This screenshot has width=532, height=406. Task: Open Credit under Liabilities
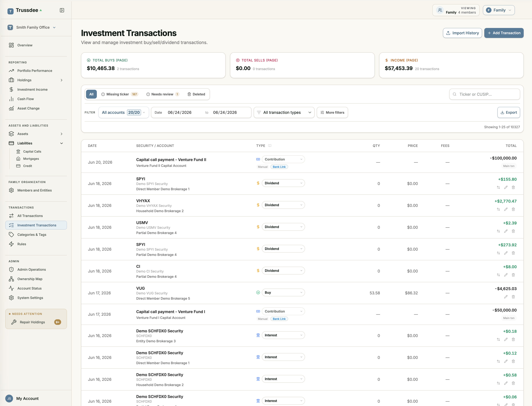coord(28,166)
